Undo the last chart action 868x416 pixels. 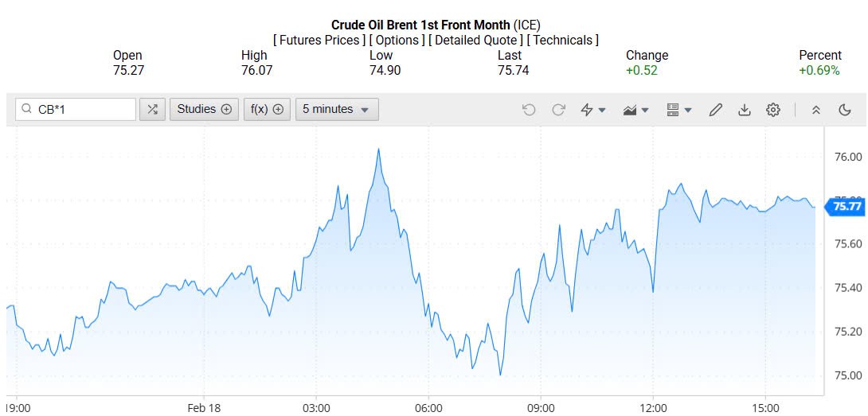(529, 110)
